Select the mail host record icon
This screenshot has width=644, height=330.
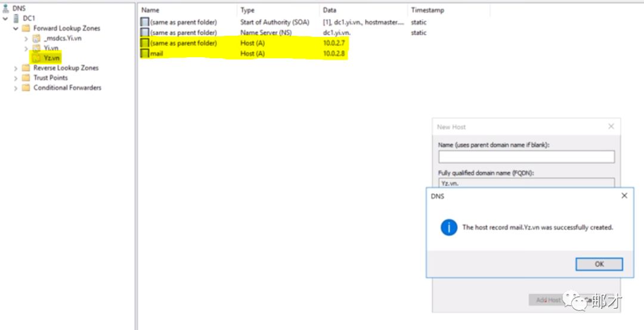pos(144,54)
